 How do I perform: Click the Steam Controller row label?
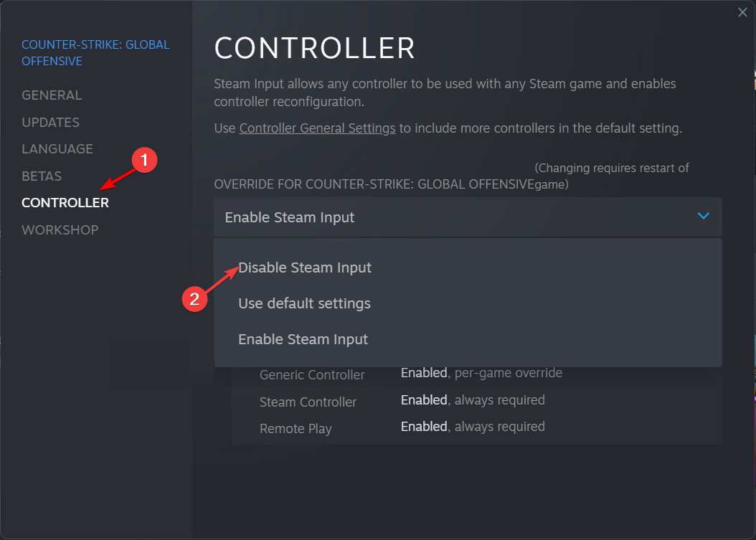coord(308,402)
